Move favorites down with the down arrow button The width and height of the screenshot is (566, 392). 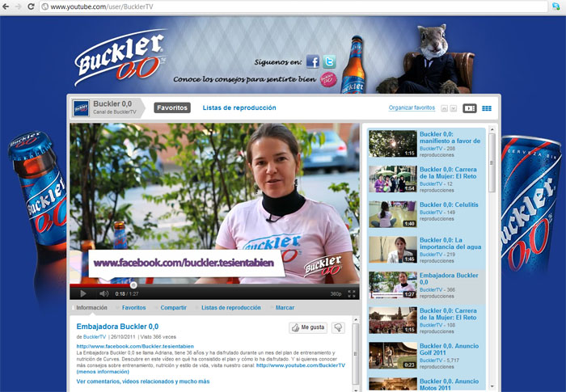coord(454,108)
